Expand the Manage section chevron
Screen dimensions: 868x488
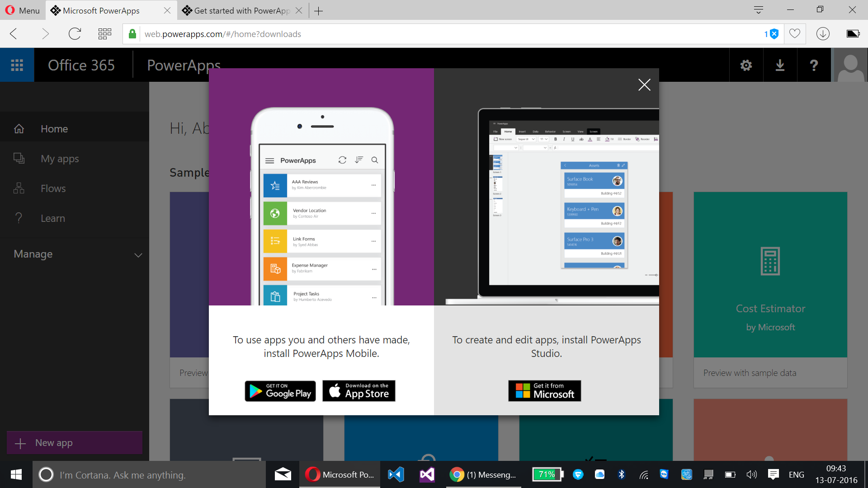138,255
